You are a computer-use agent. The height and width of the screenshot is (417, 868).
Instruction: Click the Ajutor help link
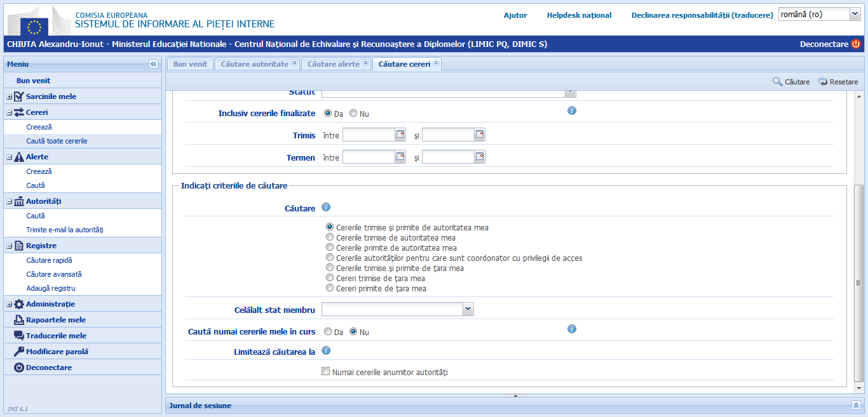pyautogui.click(x=515, y=15)
